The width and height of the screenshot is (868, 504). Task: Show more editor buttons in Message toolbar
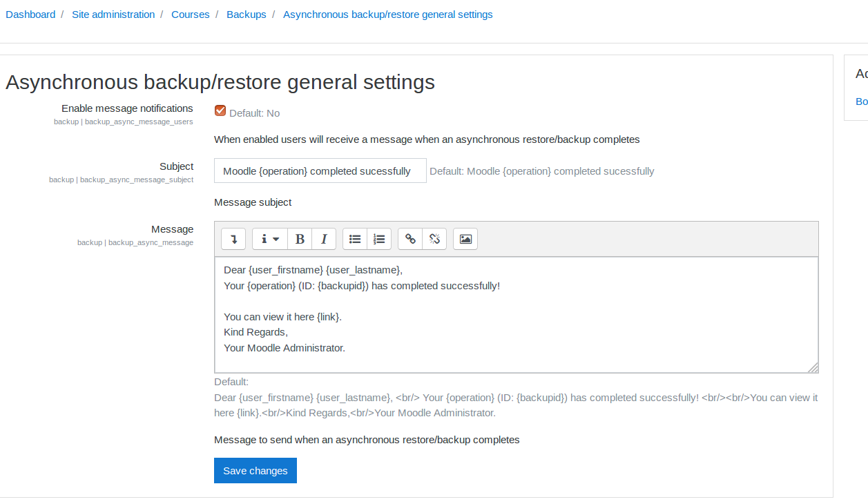tap(233, 239)
